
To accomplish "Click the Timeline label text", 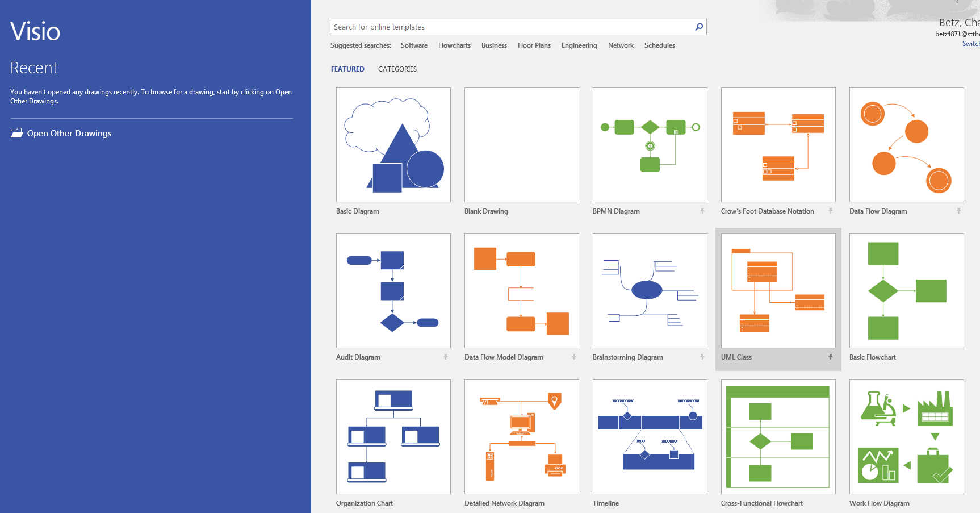I will point(606,503).
